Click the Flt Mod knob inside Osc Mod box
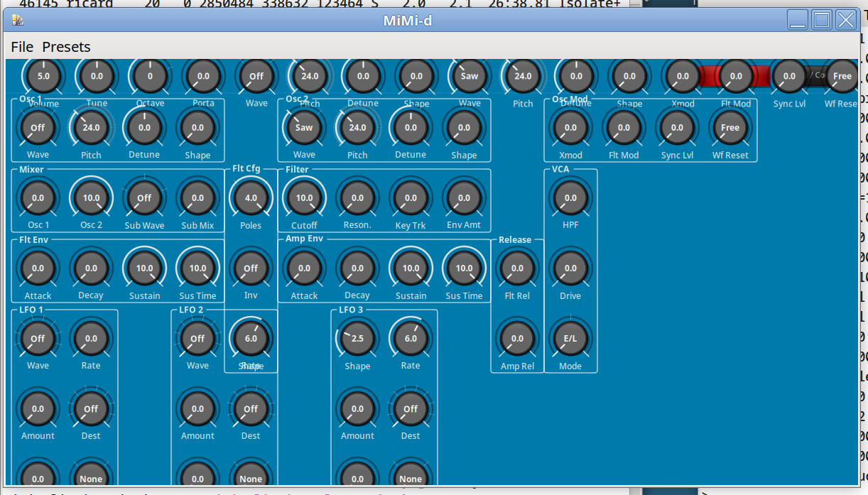868x495 pixels. click(624, 128)
